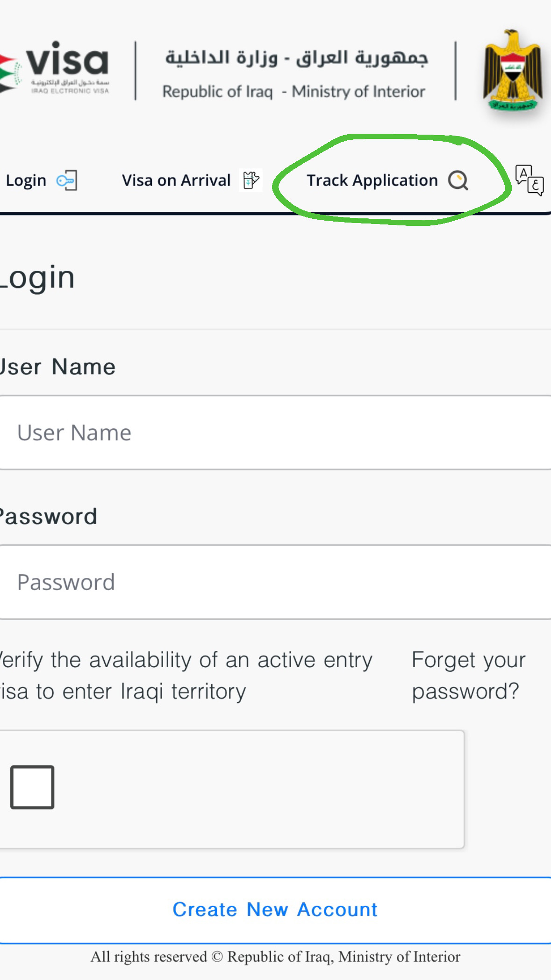
Task: Open the Forget your password link
Action: click(468, 676)
